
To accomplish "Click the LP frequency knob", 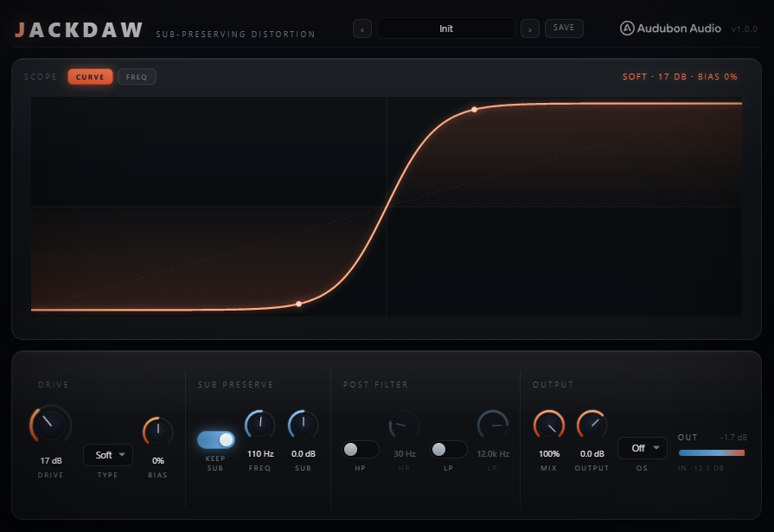I will [x=493, y=425].
